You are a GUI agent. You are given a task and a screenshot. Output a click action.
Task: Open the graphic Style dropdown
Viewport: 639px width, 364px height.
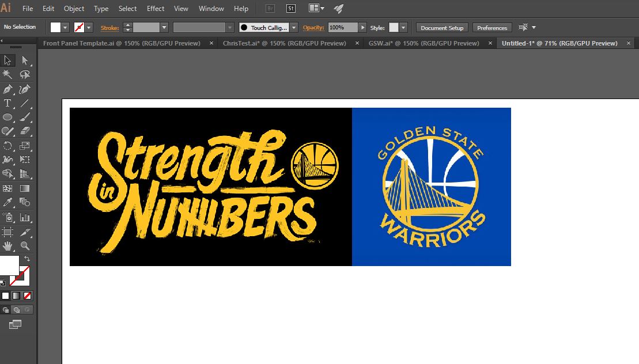click(x=403, y=27)
